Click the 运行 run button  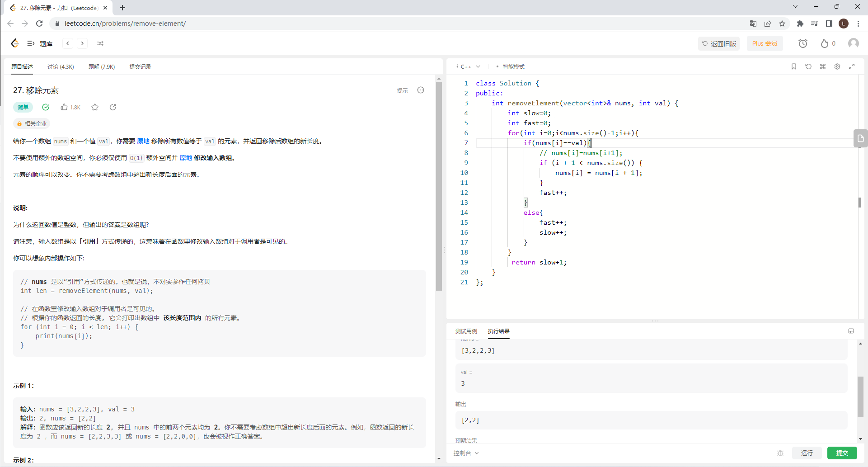(x=807, y=453)
